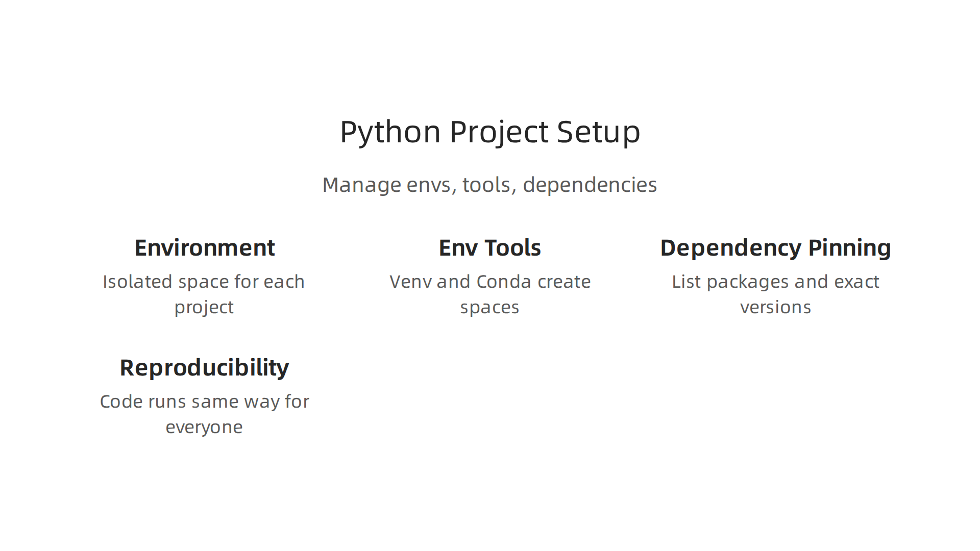Click the 'Environment' heading
980x551 pixels.
pos(205,248)
